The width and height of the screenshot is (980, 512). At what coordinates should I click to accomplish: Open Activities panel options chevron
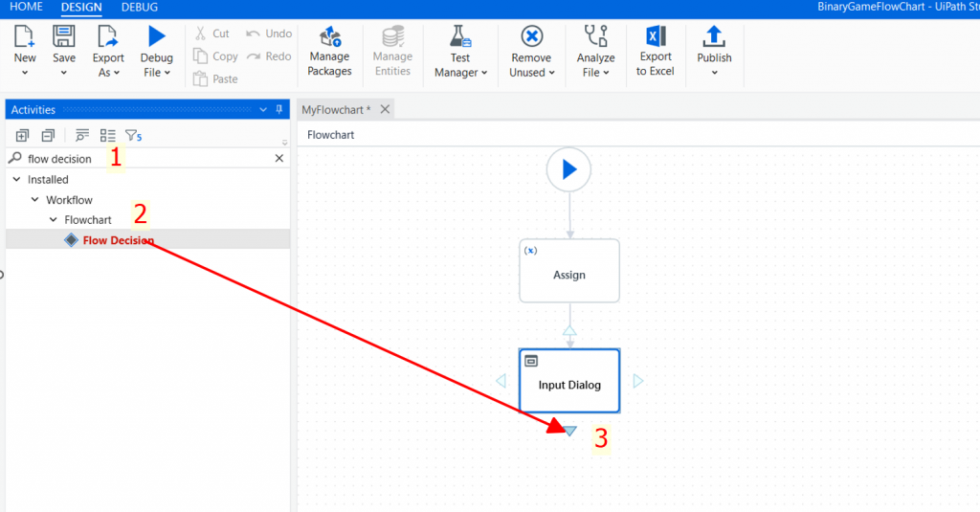pyautogui.click(x=263, y=109)
